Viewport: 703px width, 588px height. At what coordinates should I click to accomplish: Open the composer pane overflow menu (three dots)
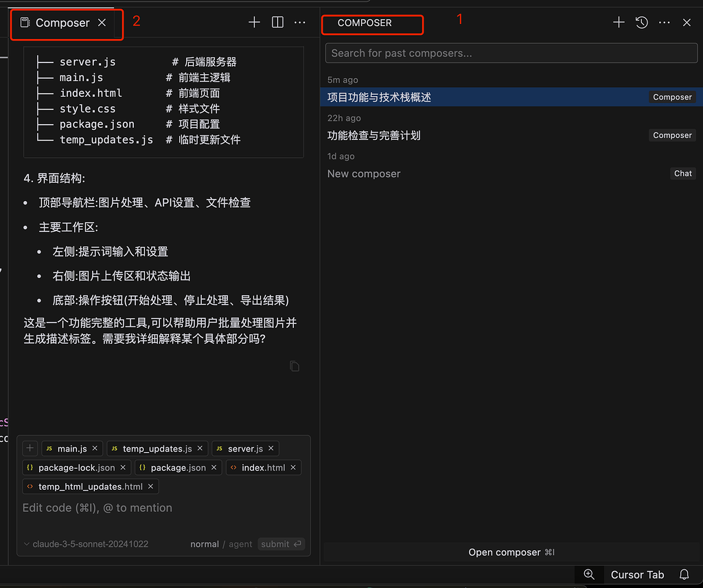[x=299, y=22]
